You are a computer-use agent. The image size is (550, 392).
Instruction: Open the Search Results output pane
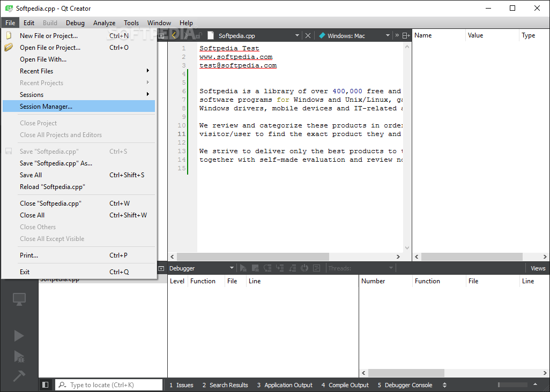pyautogui.click(x=225, y=385)
